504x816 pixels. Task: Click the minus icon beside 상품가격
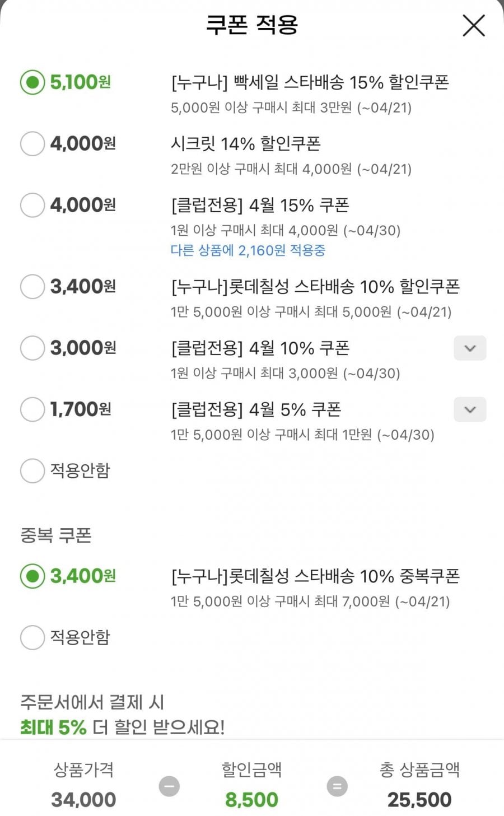click(169, 786)
